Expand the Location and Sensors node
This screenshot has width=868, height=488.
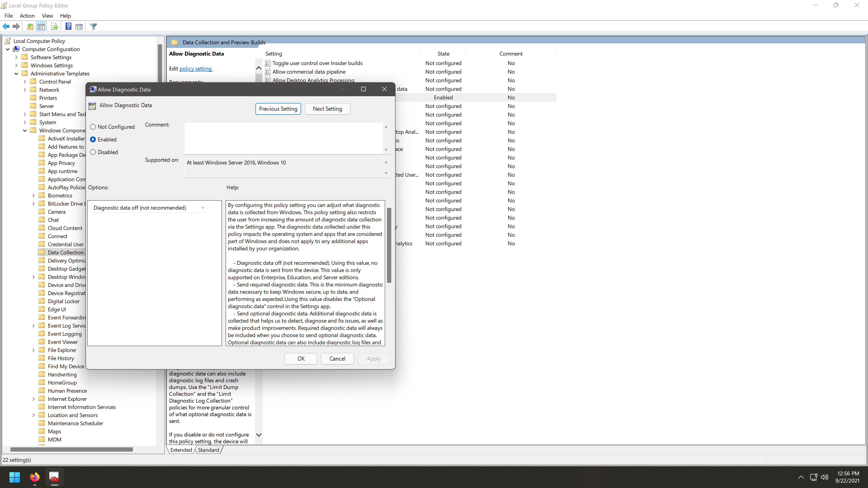(x=33, y=415)
